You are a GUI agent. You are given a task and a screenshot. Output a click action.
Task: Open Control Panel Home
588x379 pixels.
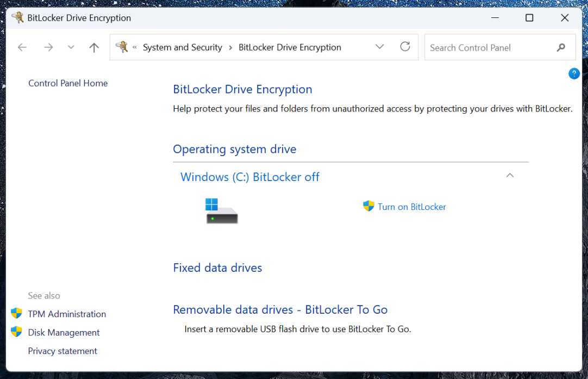[x=67, y=83]
